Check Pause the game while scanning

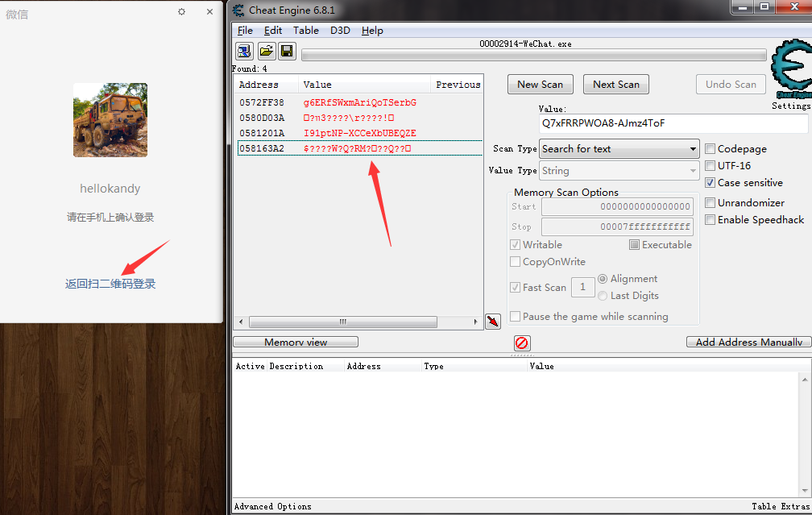(x=516, y=316)
